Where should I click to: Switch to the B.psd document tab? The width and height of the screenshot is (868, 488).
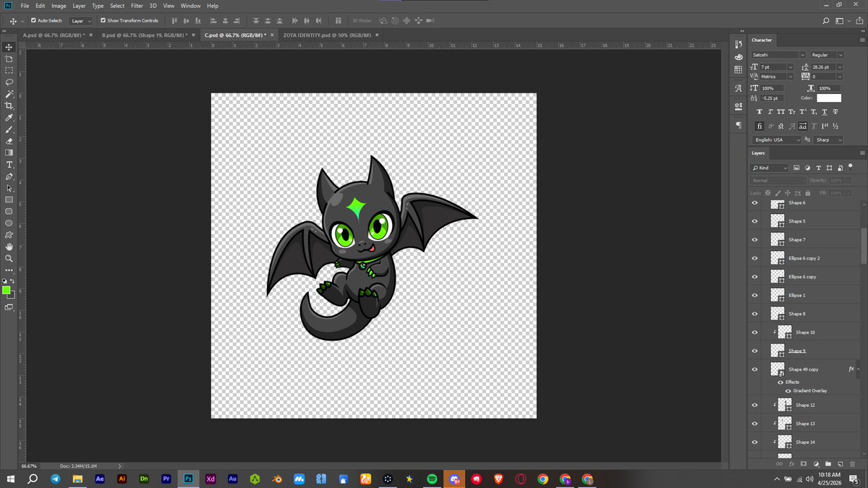pyautogui.click(x=144, y=35)
